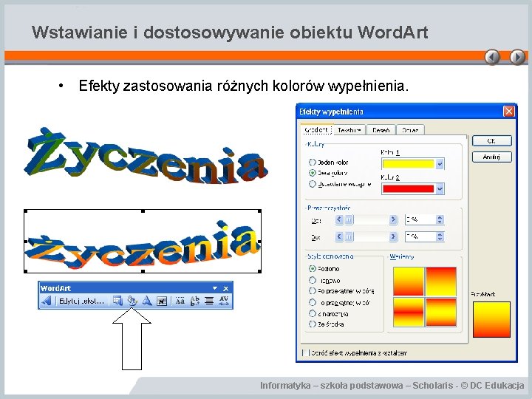532x399 pixels.
Task: Click the selected orange Życzenia WordArt object
Action: click(143, 241)
